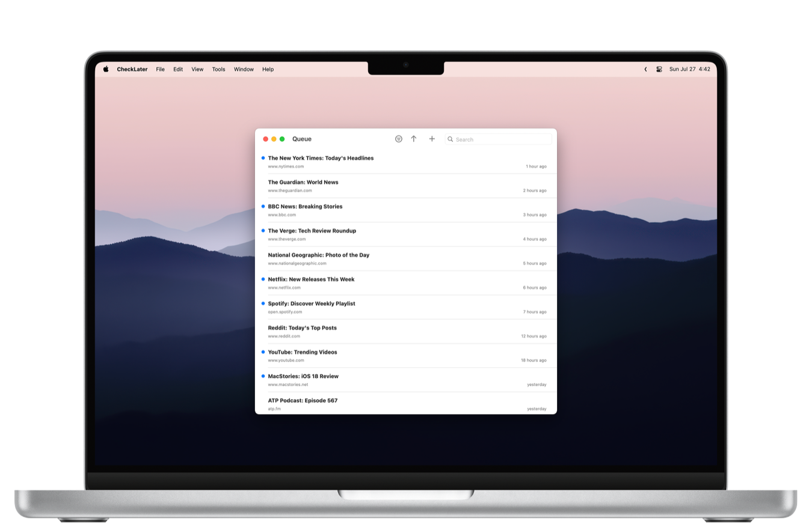The width and height of the screenshot is (812, 527).
Task: Expand hidden menu bar items via the chevron
Action: [x=645, y=69]
